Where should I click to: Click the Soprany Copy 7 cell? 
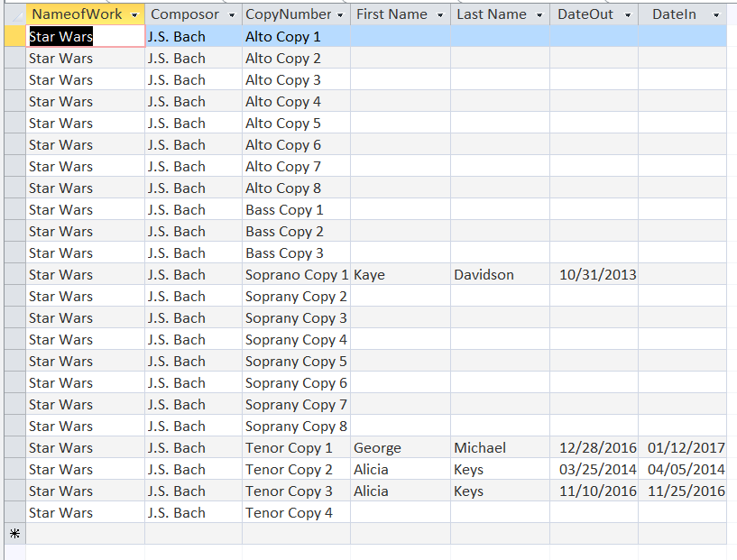pos(296,404)
